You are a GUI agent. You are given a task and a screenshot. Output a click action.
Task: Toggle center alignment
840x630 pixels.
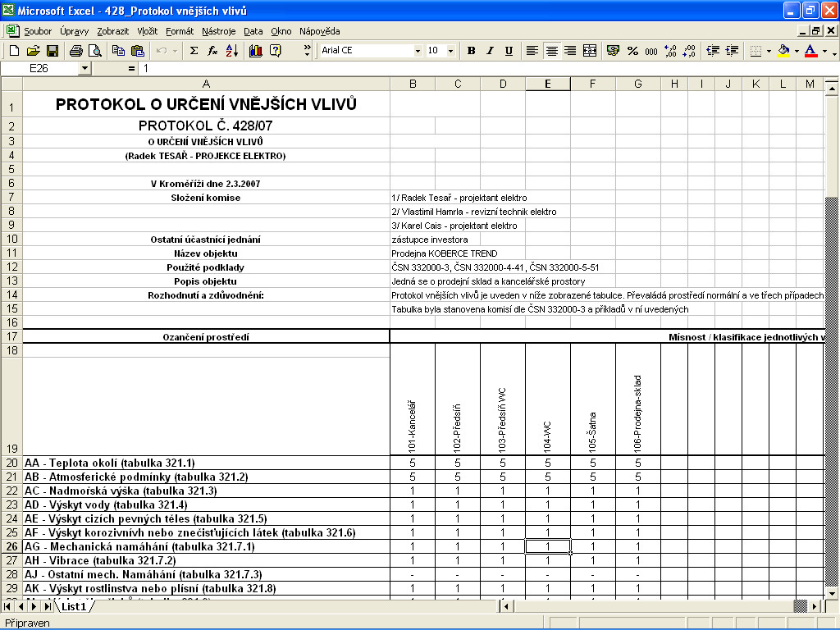click(551, 50)
